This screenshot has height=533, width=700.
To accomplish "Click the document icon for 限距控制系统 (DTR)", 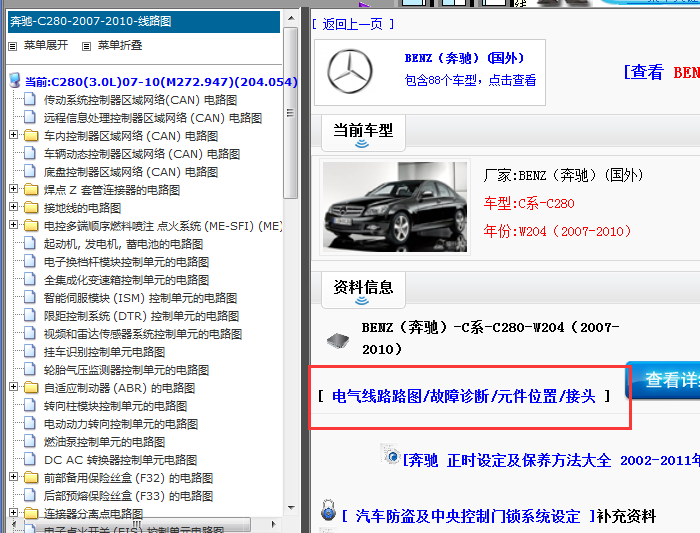I will [30, 315].
